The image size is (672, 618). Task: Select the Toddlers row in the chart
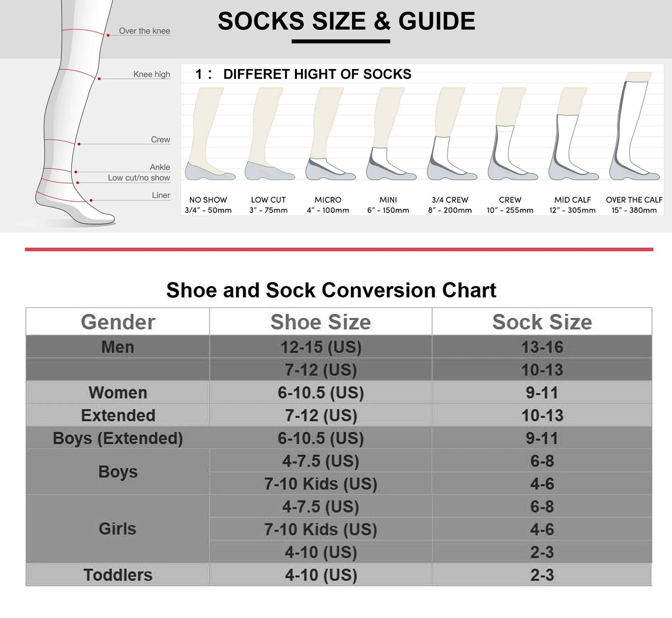(118, 575)
